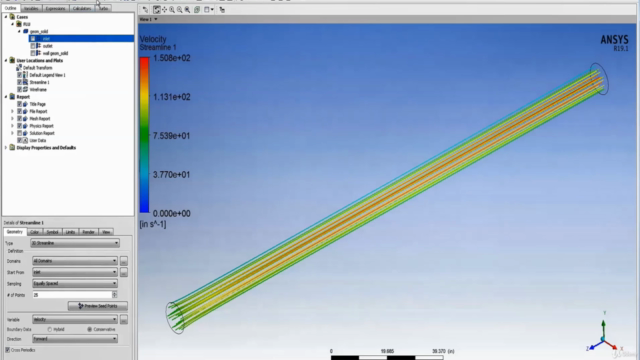The image size is (640, 360).
Task: Click the Preview Seed Points button
Action: [x=98, y=306]
